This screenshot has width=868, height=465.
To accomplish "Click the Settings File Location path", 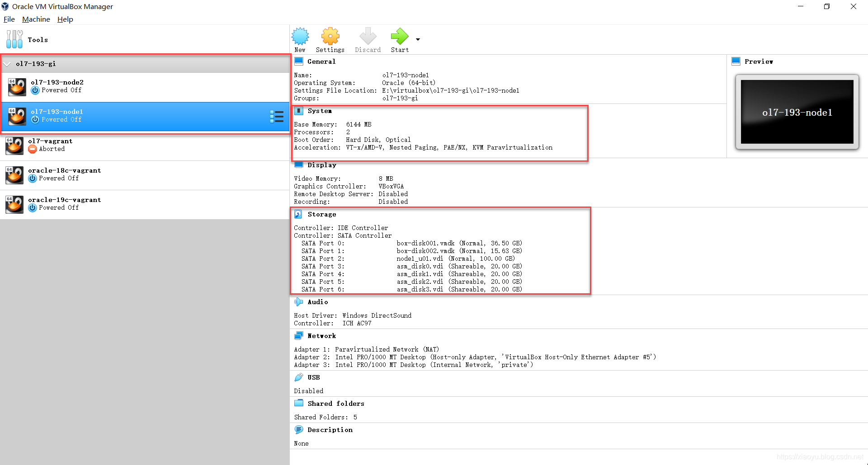I will click(x=451, y=90).
